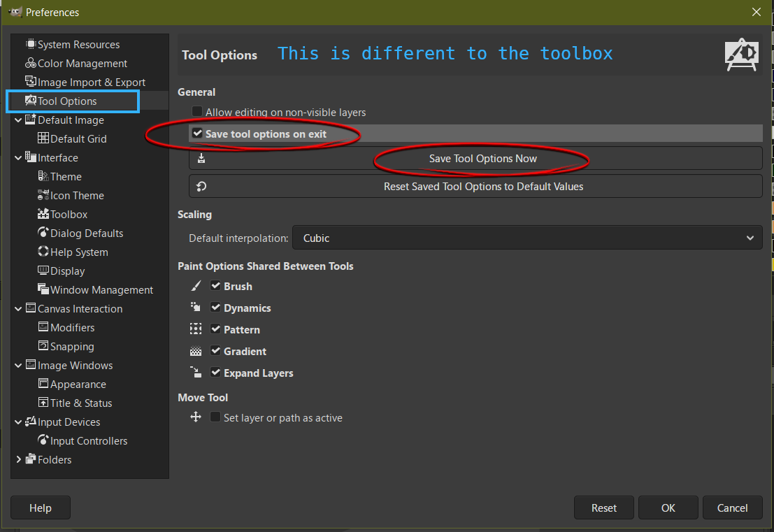Click the Dynamics icon in shared options
This screenshot has height=532, width=774.
tap(196, 308)
